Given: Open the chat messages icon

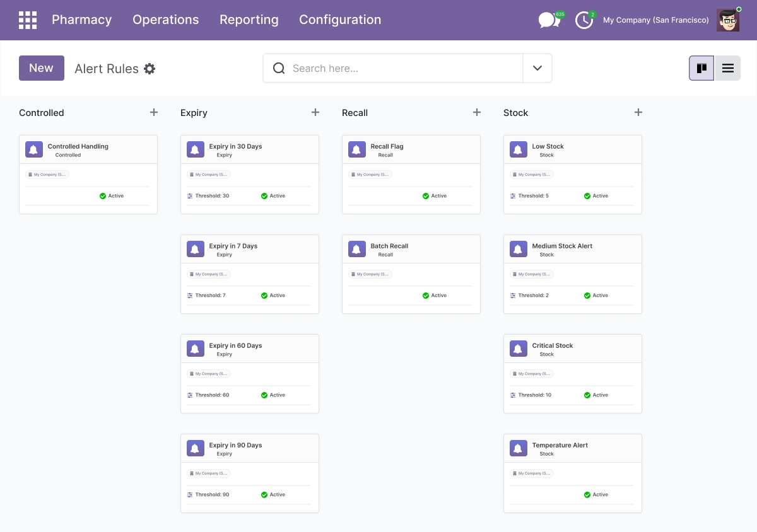Looking at the screenshot, I should click(x=549, y=20).
